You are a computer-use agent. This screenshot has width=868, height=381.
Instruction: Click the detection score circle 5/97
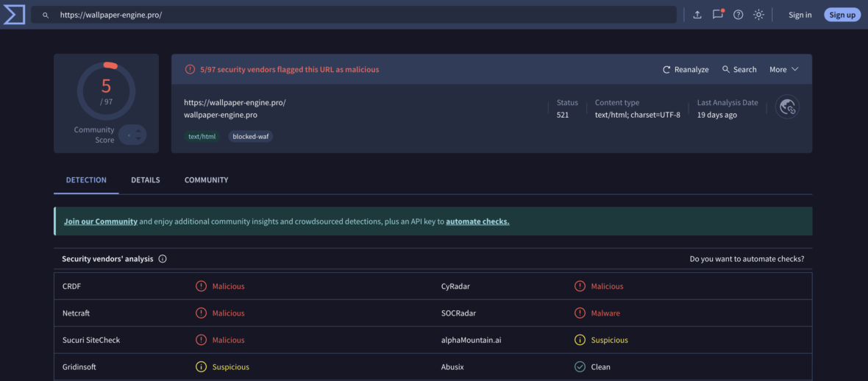coord(106,91)
